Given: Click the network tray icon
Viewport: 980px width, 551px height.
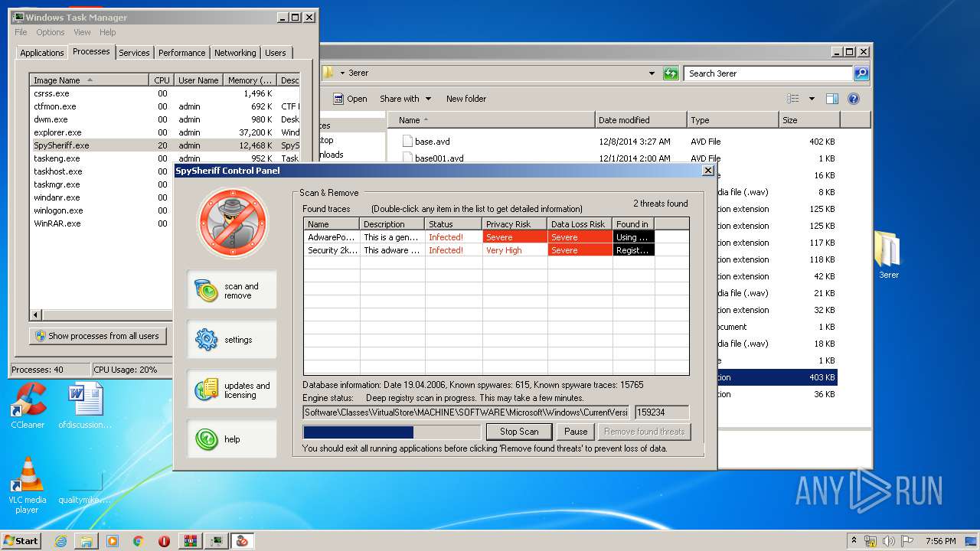Looking at the screenshot, I should 870,541.
